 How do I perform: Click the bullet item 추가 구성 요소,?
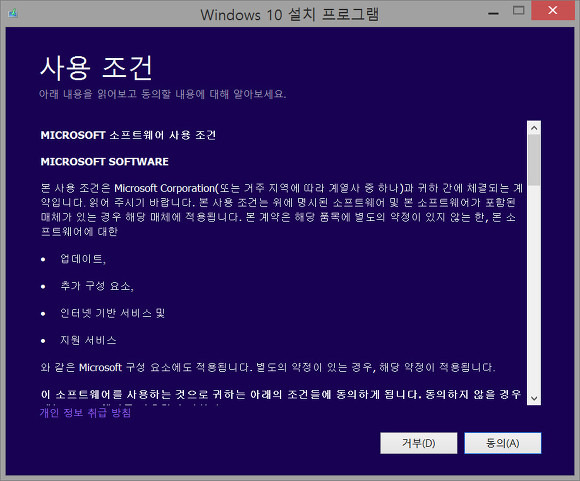click(x=97, y=286)
